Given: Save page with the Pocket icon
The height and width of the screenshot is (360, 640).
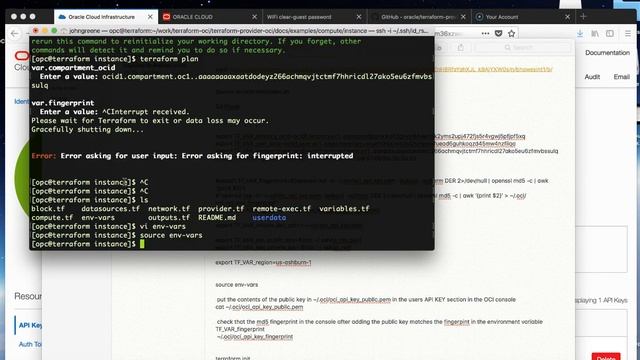Looking at the screenshot, I should (498, 33).
